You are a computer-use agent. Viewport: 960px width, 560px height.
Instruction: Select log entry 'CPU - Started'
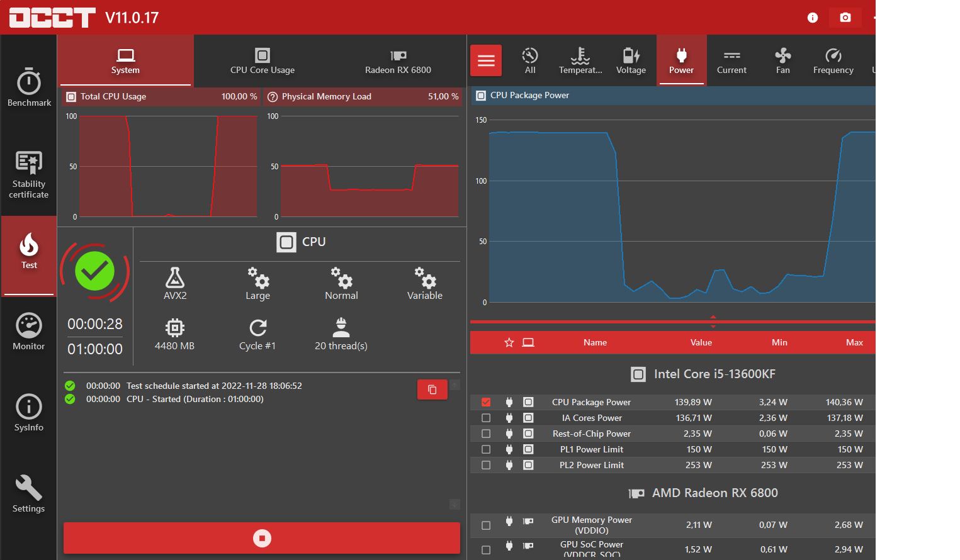coord(195,399)
